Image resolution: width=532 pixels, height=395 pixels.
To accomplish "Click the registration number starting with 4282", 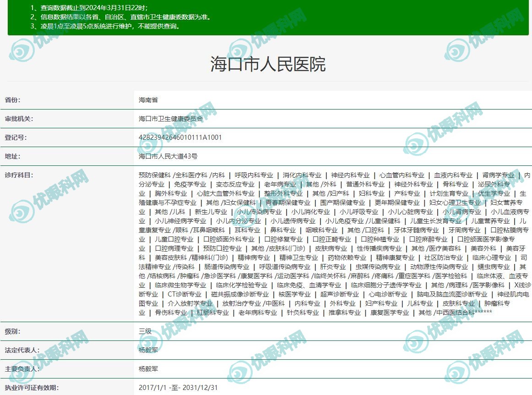I will click(x=180, y=137).
